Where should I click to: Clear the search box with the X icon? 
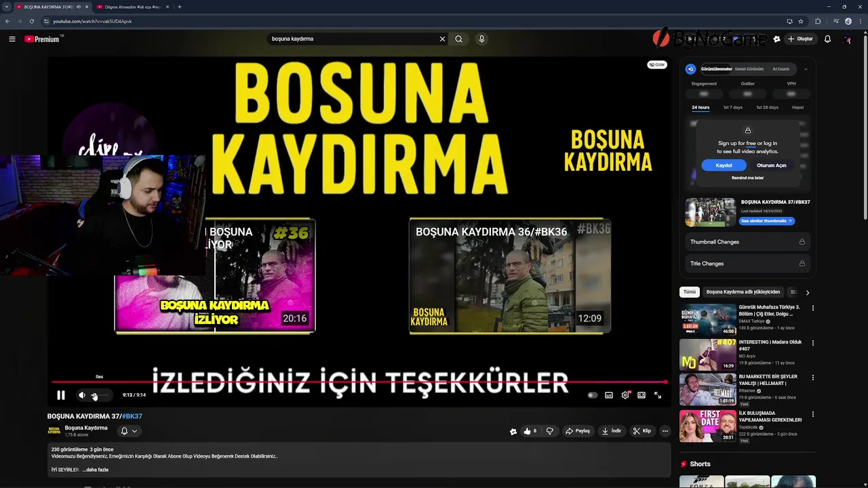pyautogui.click(x=442, y=39)
